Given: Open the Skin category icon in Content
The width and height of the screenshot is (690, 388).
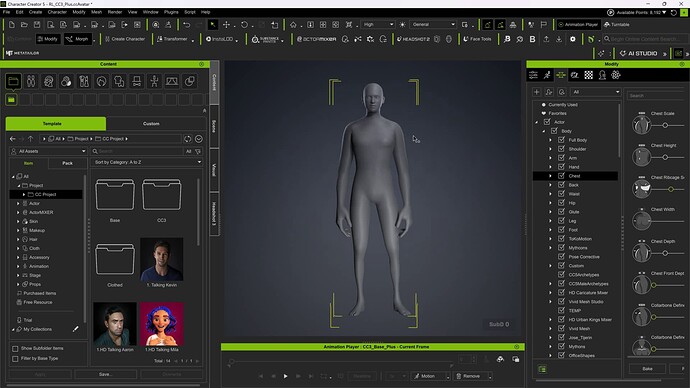Looking at the screenshot, I should point(66,81).
